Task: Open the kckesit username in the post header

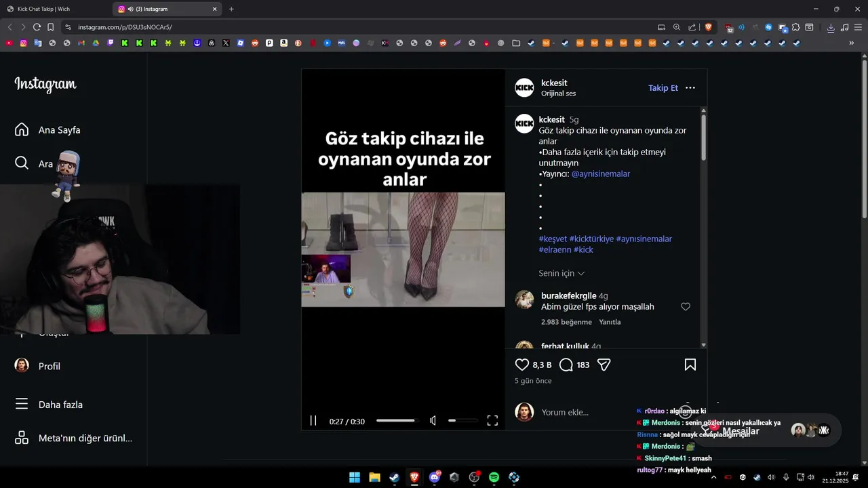Action: 554,83
